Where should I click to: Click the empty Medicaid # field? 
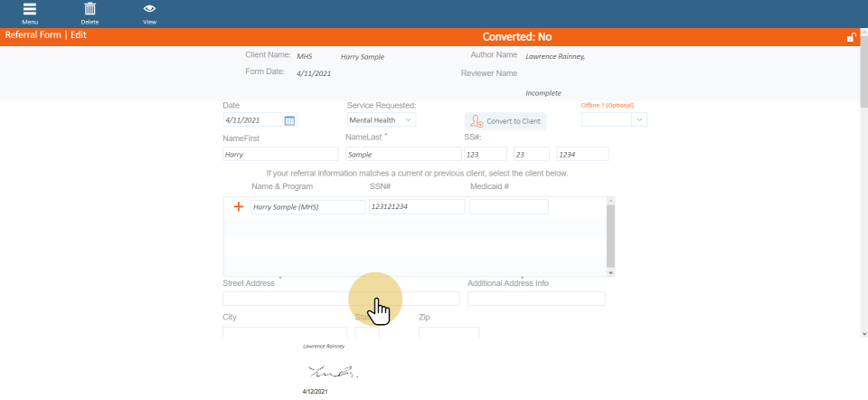(x=509, y=206)
